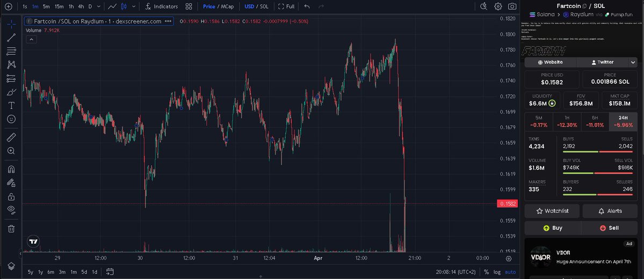The width and height of the screenshot is (644, 279).
Task: Select the ruler measure tool
Action: click(x=11, y=137)
